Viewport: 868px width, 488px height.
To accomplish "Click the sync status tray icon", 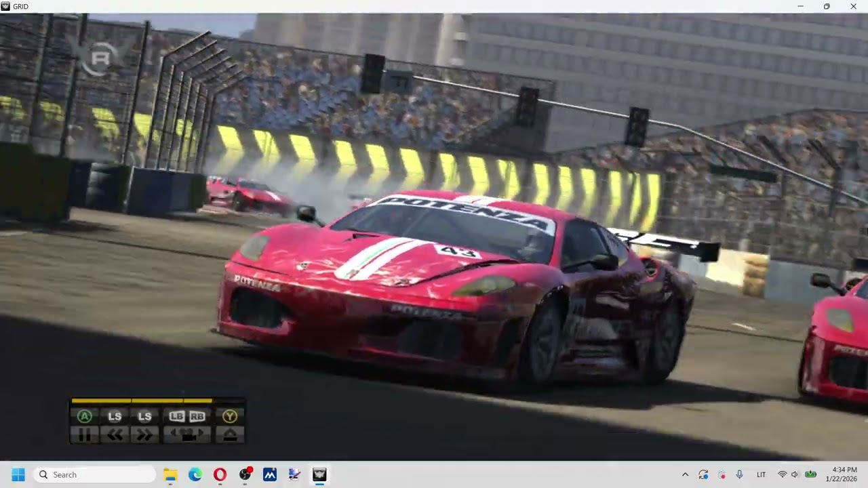I will click(x=703, y=474).
